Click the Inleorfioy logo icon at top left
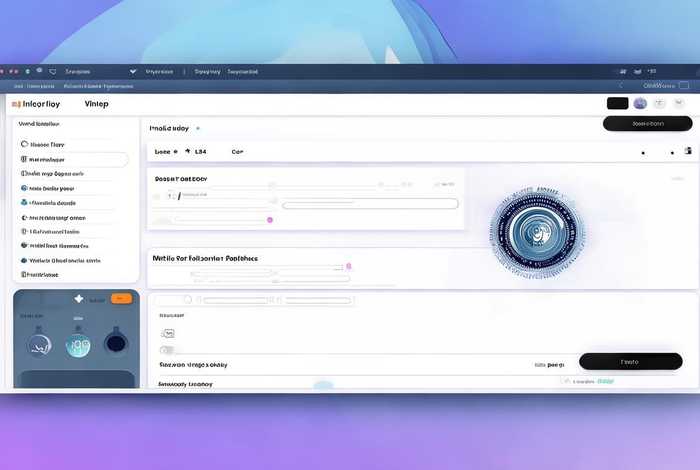The height and width of the screenshot is (470, 700). (x=16, y=104)
